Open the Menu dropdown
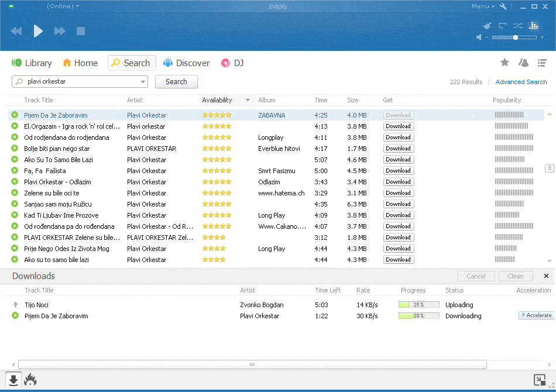 [483, 6]
